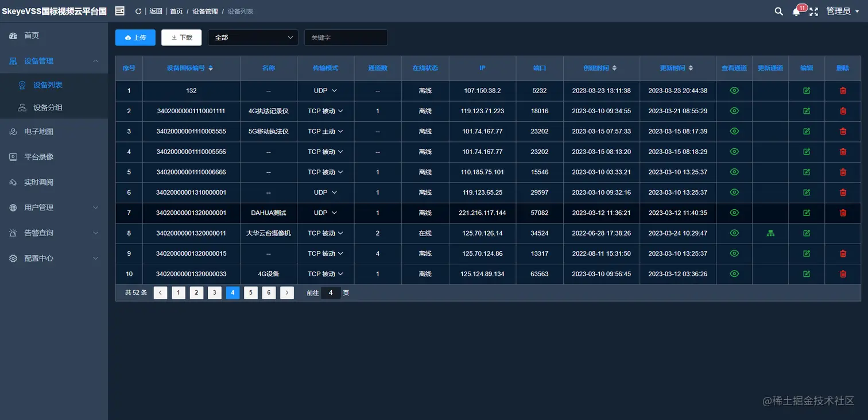Open transport dropdown for 4G执法记录仪
Viewport: 868px width, 420px height.
pos(325,111)
